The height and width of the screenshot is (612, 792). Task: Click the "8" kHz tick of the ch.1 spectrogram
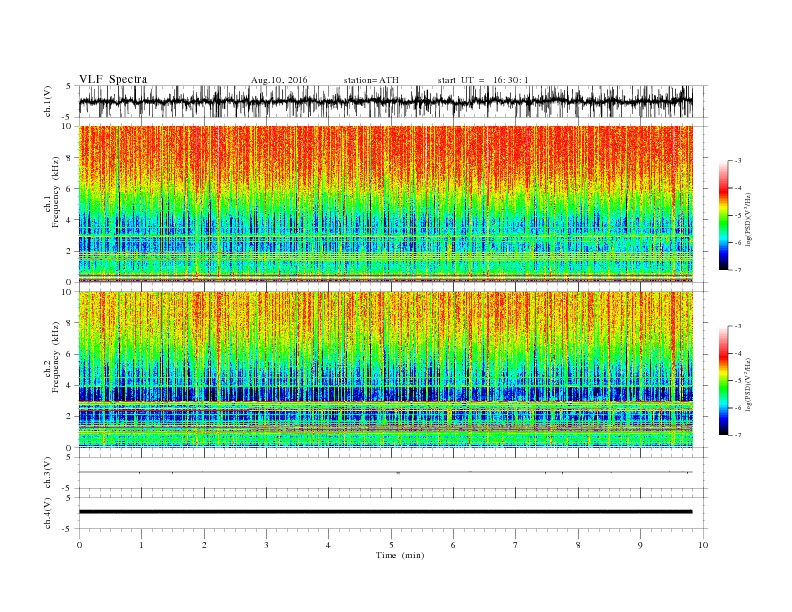tap(69, 158)
